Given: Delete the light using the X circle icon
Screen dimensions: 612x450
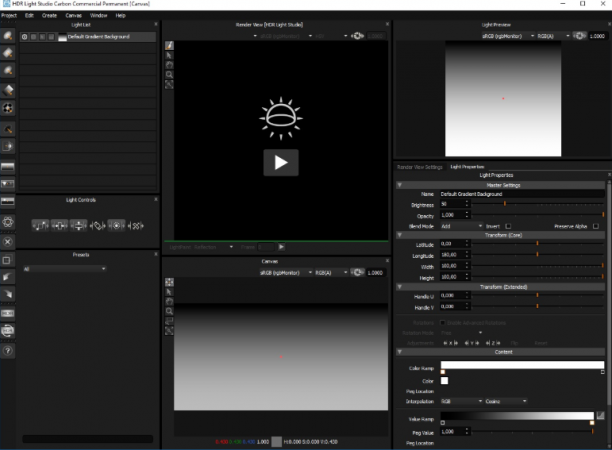Looking at the screenshot, I should tap(7, 242).
